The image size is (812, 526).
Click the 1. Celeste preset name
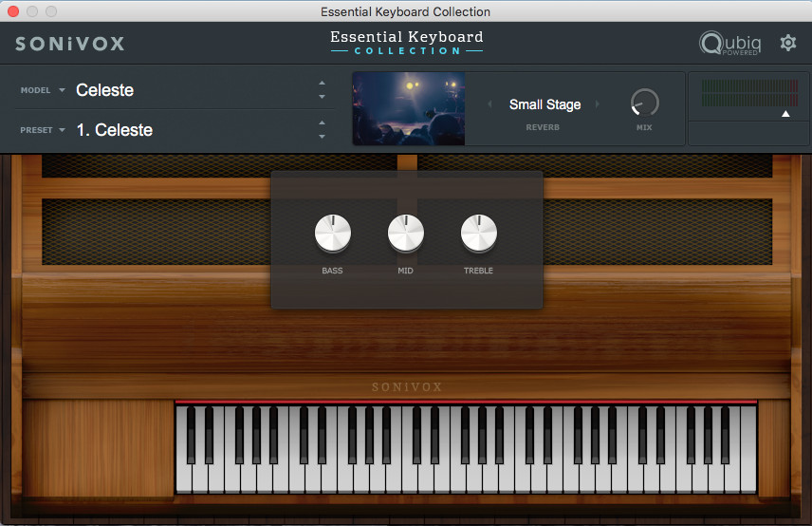(x=115, y=130)
